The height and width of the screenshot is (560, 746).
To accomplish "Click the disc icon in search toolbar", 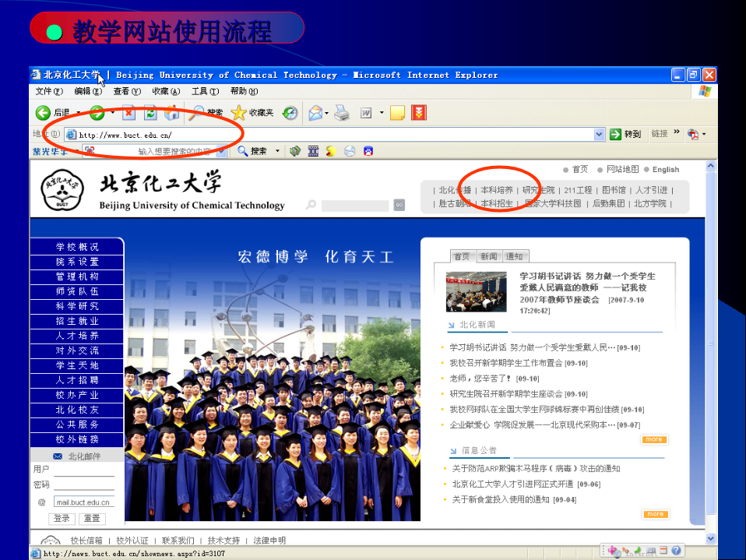I will coord(350,151).
